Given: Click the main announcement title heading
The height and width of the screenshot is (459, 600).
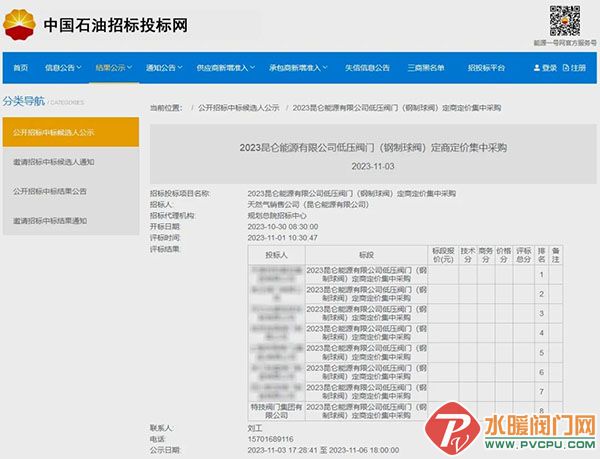Looking at the screenshot, I should click(373, 148).
